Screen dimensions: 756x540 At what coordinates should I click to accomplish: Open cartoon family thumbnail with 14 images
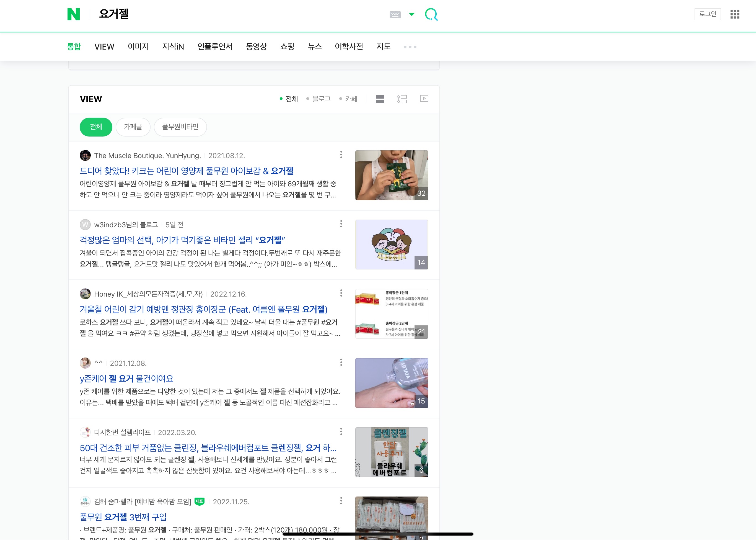pos(392,245)
